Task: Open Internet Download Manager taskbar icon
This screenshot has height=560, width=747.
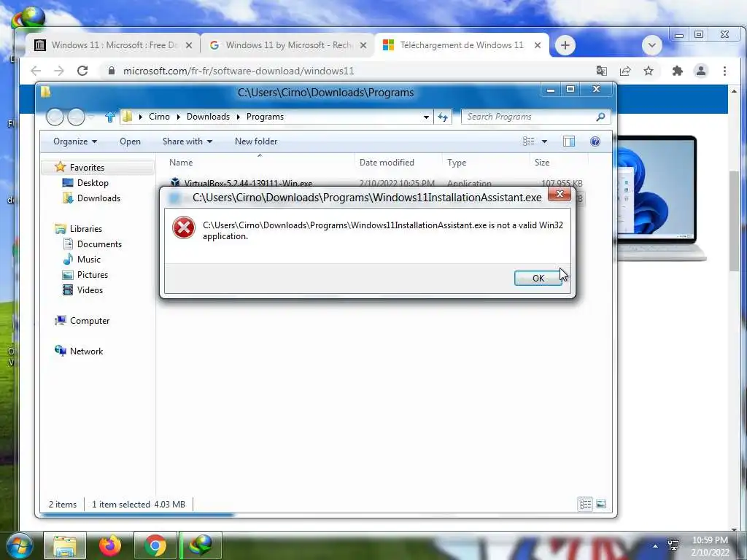Action: [x=201, y=545]
